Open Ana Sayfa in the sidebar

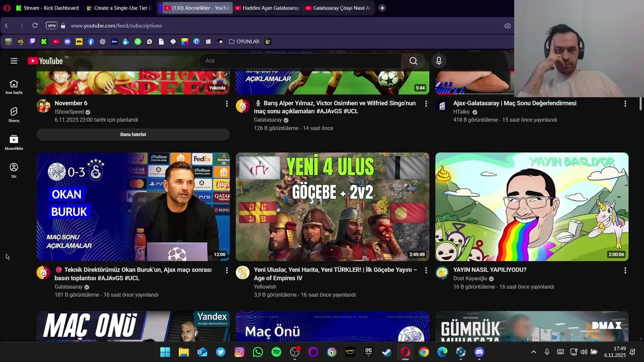point(14,87)
